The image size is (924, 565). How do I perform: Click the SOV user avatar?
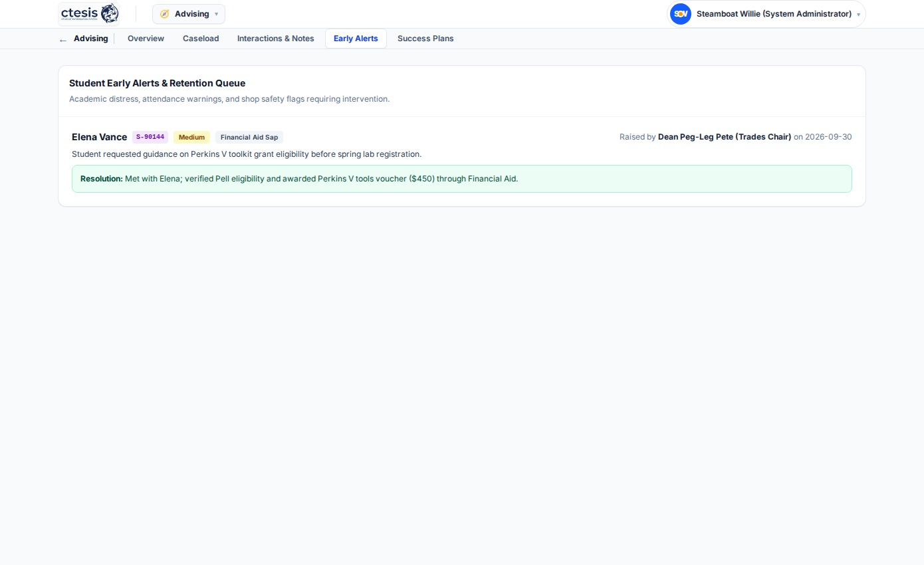click(x=681, y=14)
